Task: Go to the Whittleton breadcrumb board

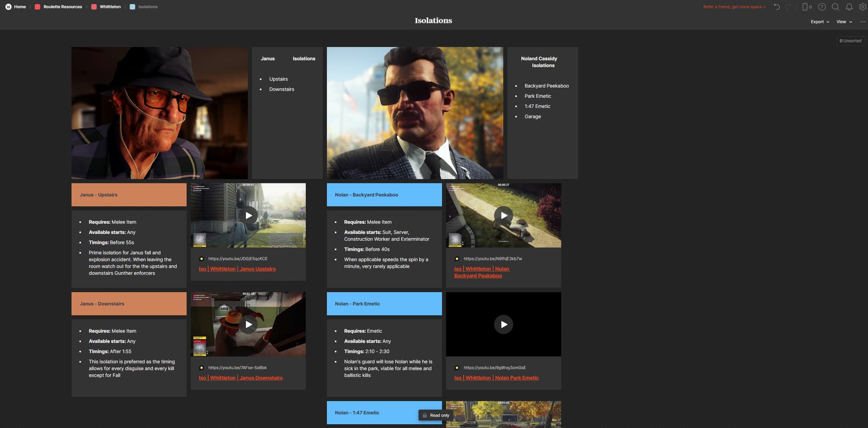Action: point(110,7)
